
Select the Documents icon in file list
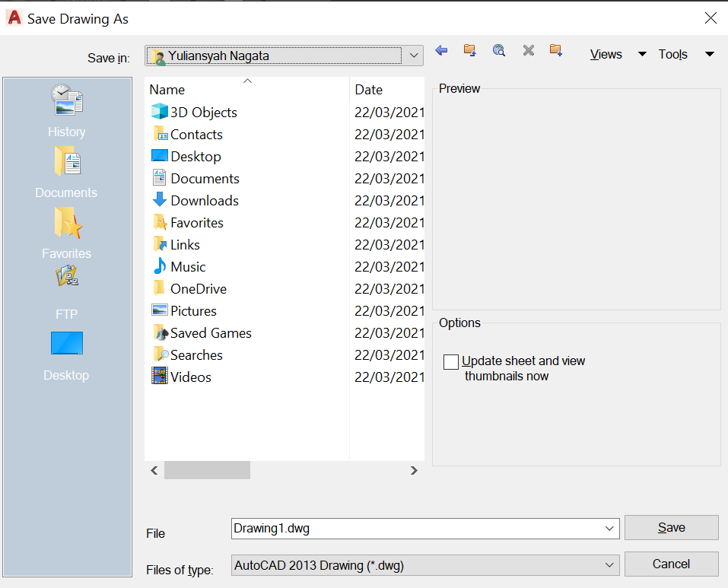click(159, 178)
